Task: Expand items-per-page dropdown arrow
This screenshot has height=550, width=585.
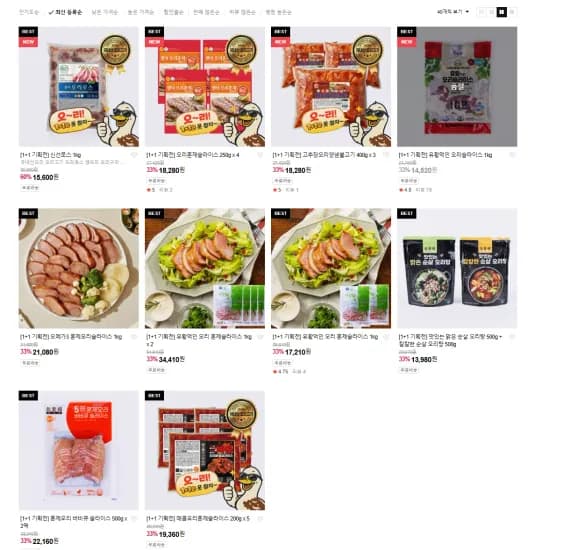Action: (x=467, y=12)
